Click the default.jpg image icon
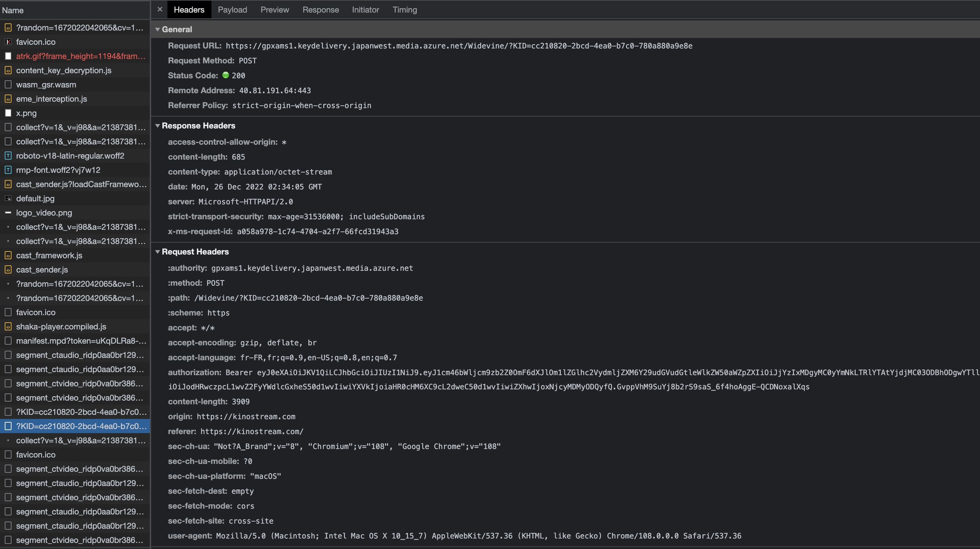This screenshot has height=549, width=980. (x=8, y=199)
